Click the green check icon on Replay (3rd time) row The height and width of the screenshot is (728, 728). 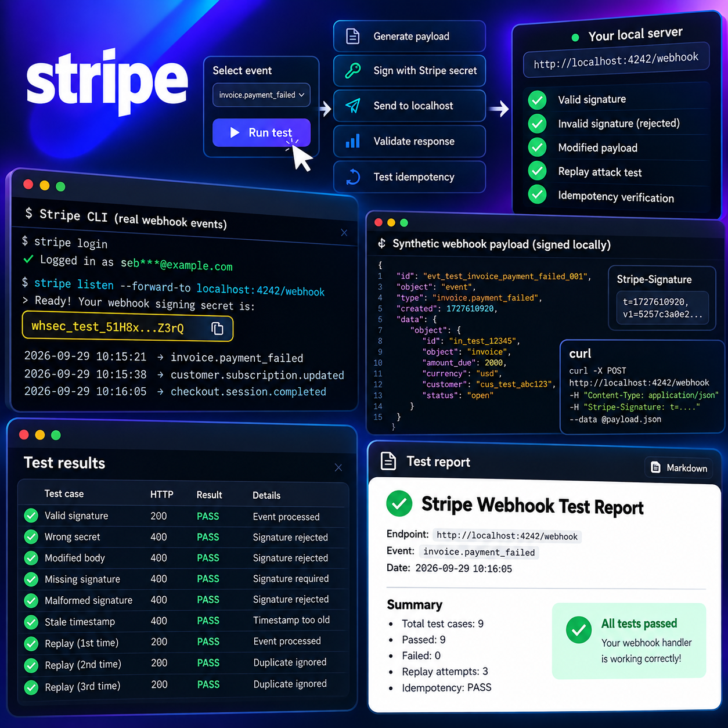click(31, 687)
